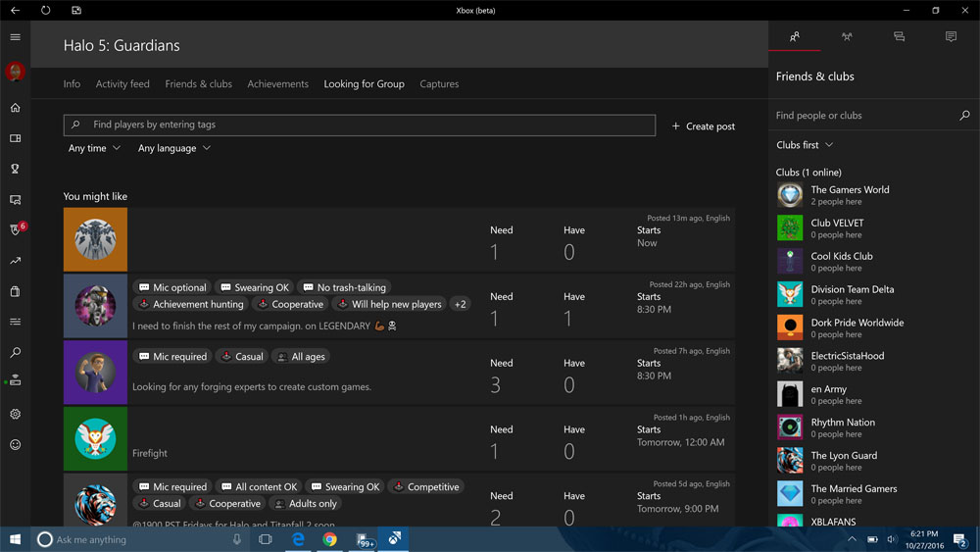Open Rhythm Nation club
The image size is (980, 552).
point(874,427)
